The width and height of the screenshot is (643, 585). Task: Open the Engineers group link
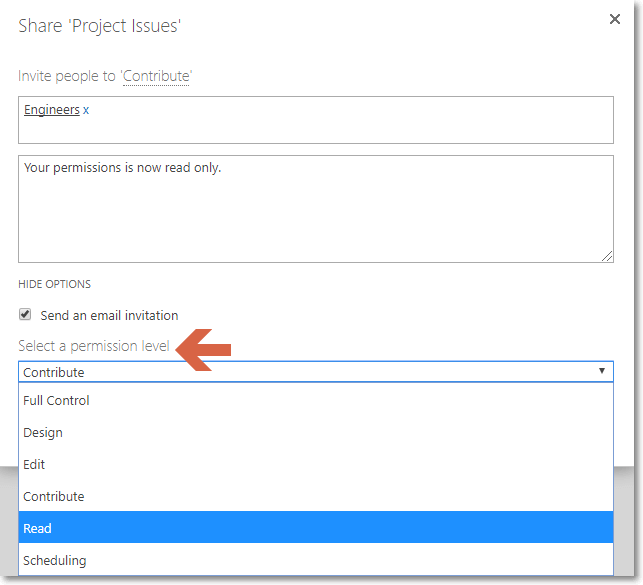pos(52,110)
